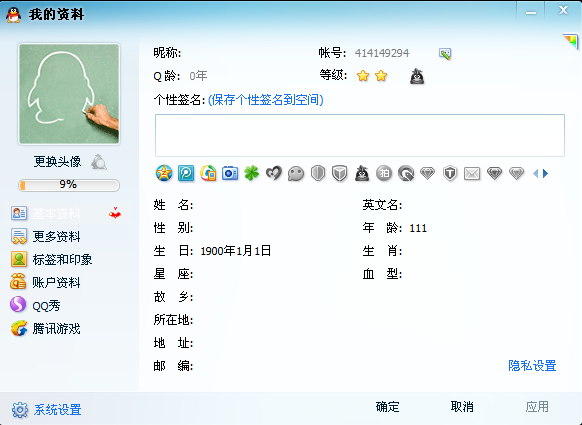This screenshot has height=425, width=582.
Task: Open the gray envelope mail icon
Action: (472, 173)
